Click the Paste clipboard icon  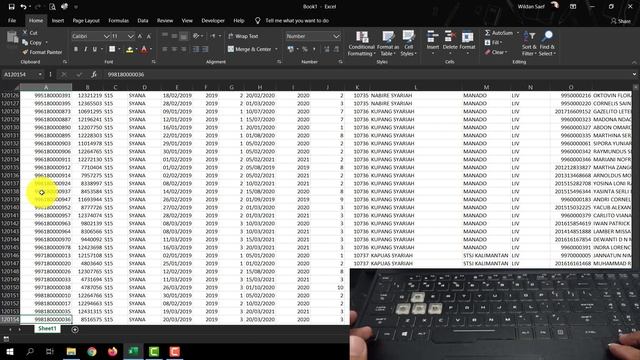click(12, 38)
